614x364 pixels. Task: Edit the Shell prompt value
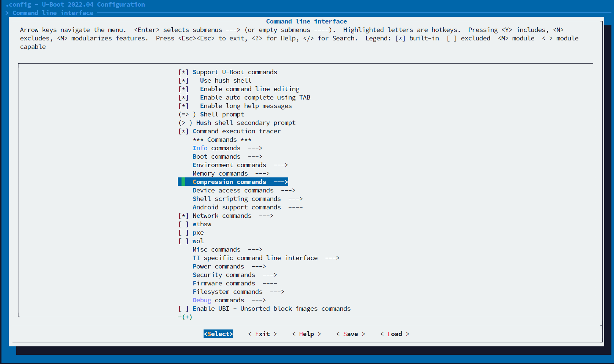[x=211, y=114]
